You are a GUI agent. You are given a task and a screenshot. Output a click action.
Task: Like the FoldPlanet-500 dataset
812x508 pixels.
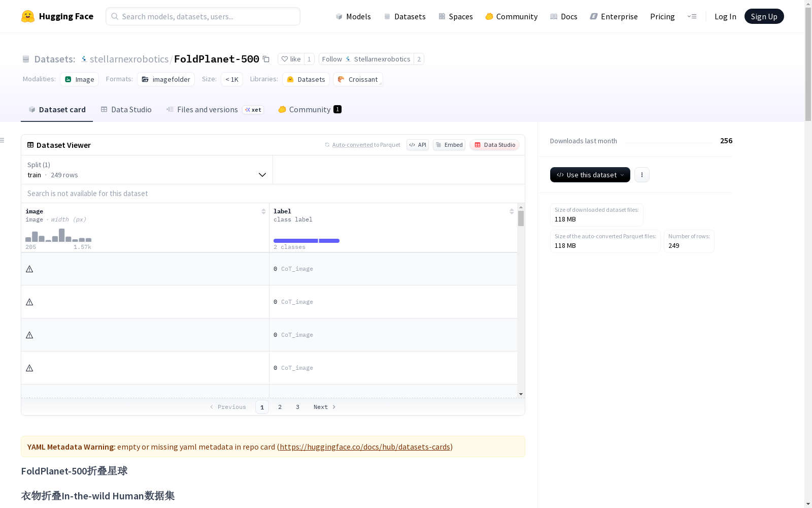(291, 59)
